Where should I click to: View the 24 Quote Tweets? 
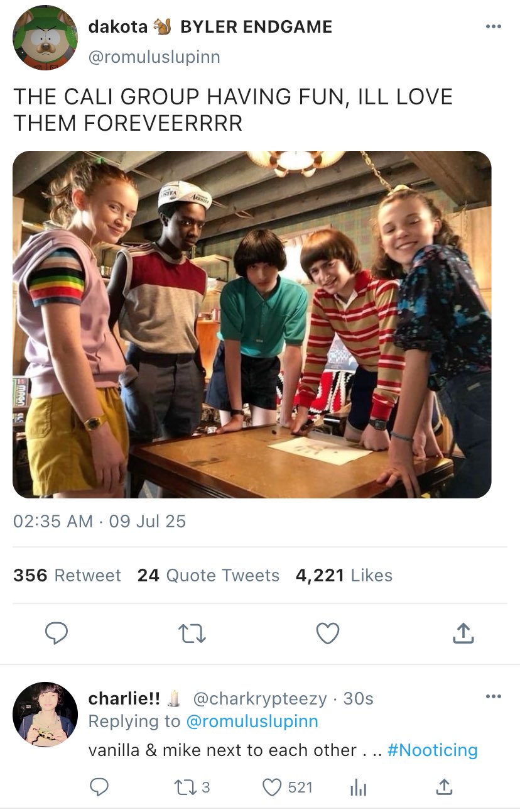209,575
